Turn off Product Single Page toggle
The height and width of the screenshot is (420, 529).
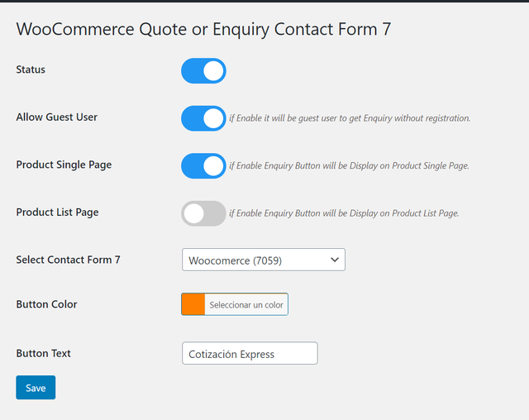pyautogui.click(x=203, y=166)
